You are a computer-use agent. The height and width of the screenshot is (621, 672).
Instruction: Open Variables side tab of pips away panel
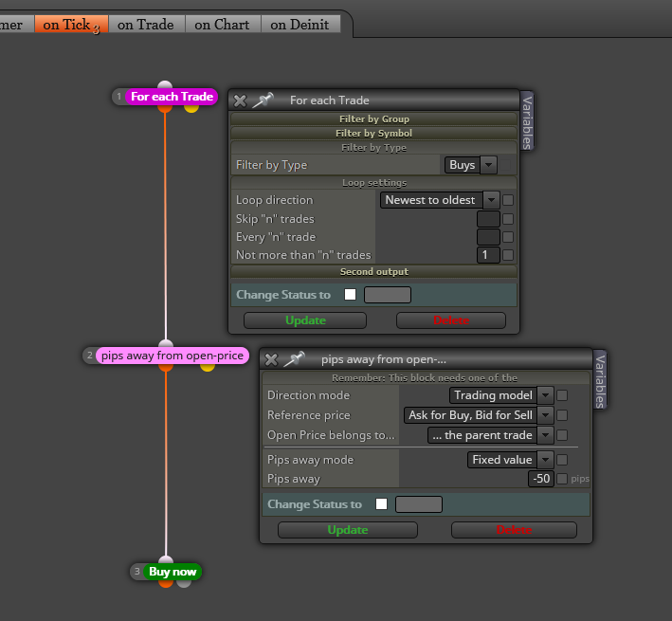(600, 380)
